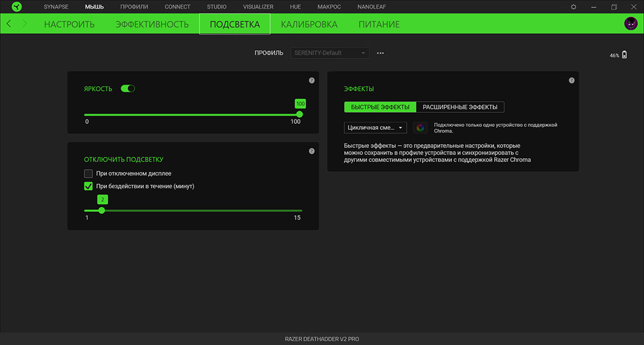Click the Быстрые эффекты description paragraph

pyautogui.click(x=437, y=153)
